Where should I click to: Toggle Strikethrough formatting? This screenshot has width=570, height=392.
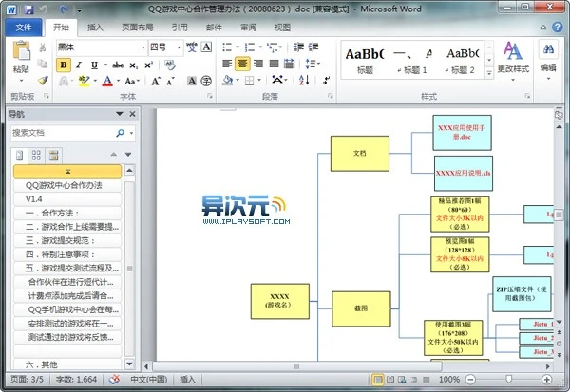coord(118,65)
